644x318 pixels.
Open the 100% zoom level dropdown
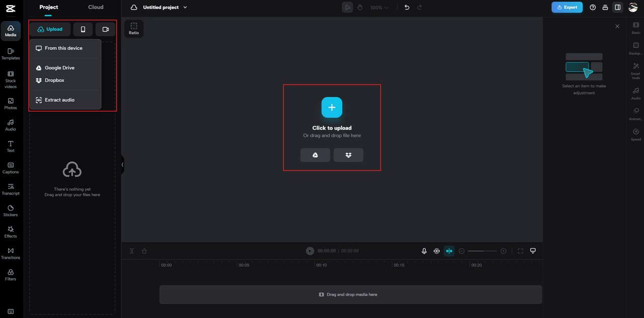click(x=379, y=8)
